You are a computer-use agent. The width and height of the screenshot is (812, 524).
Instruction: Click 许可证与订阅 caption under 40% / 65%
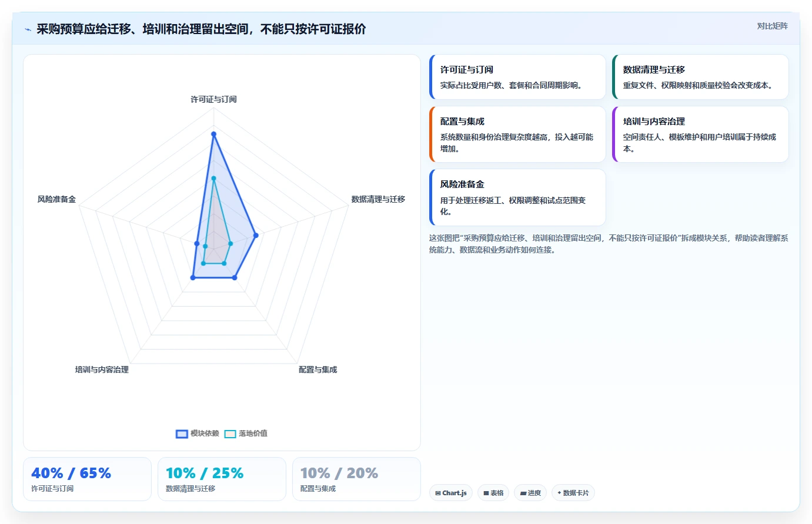tap(52, 489)
